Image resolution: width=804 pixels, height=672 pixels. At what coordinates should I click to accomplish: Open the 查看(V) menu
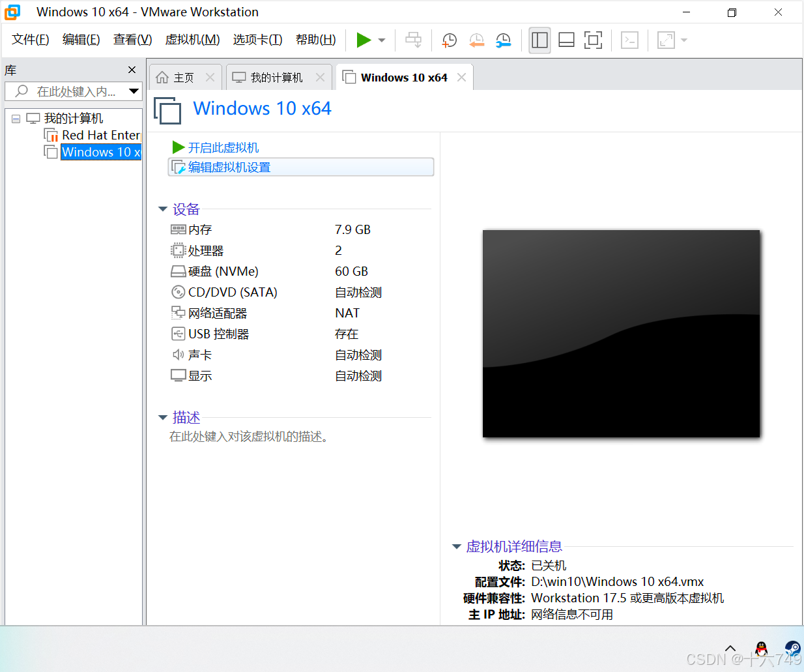[x=133, y=40]
